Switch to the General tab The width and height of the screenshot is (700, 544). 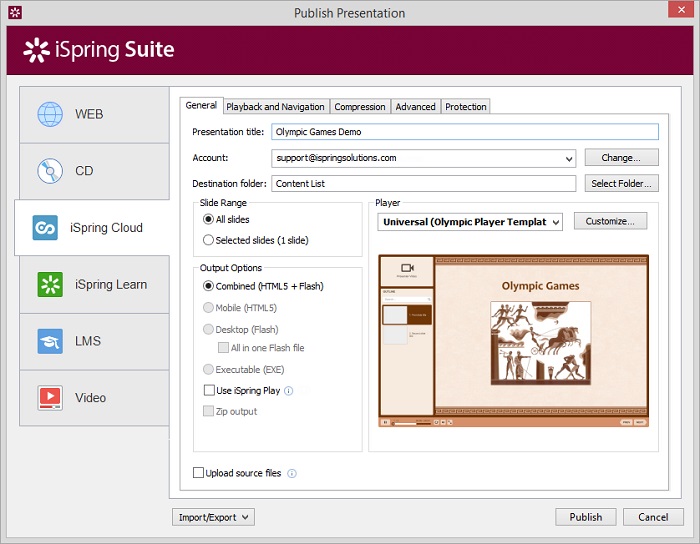pyautogui.click(x=201, y=105)
